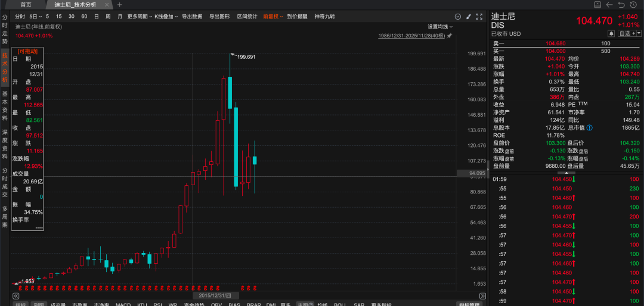
Task: Select the 5-minute period
Action: (x=47, y=17)
